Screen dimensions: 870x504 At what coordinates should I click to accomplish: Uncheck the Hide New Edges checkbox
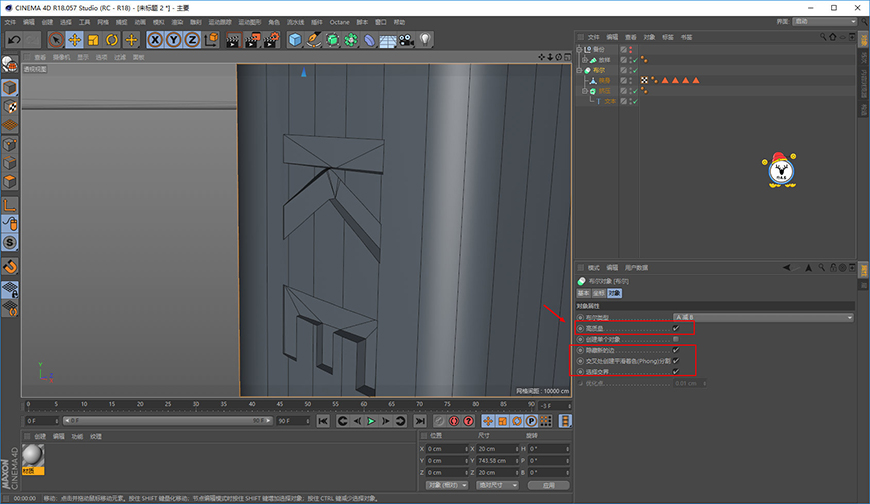pos(676,350)
